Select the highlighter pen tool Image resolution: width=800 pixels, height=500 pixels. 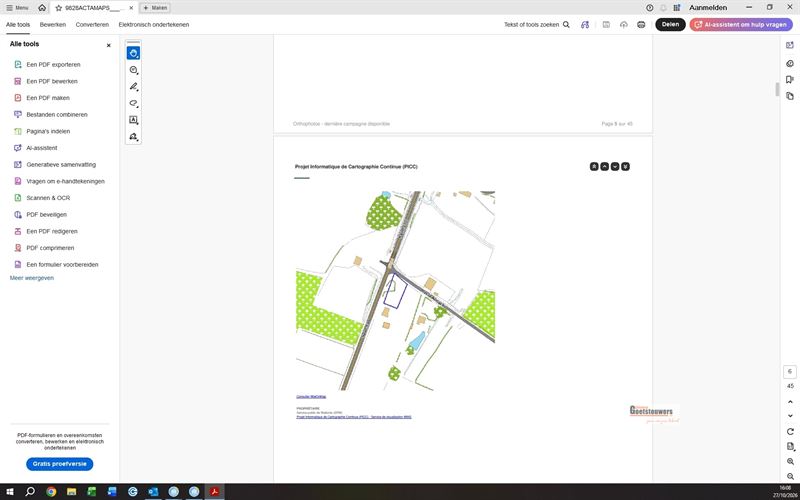pos(133,87)
